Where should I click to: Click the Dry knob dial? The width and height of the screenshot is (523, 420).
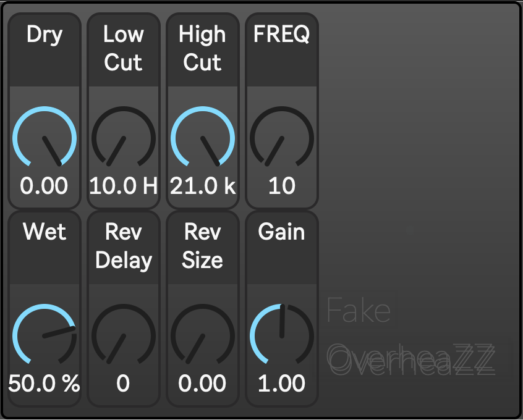[x=45, y=138]
